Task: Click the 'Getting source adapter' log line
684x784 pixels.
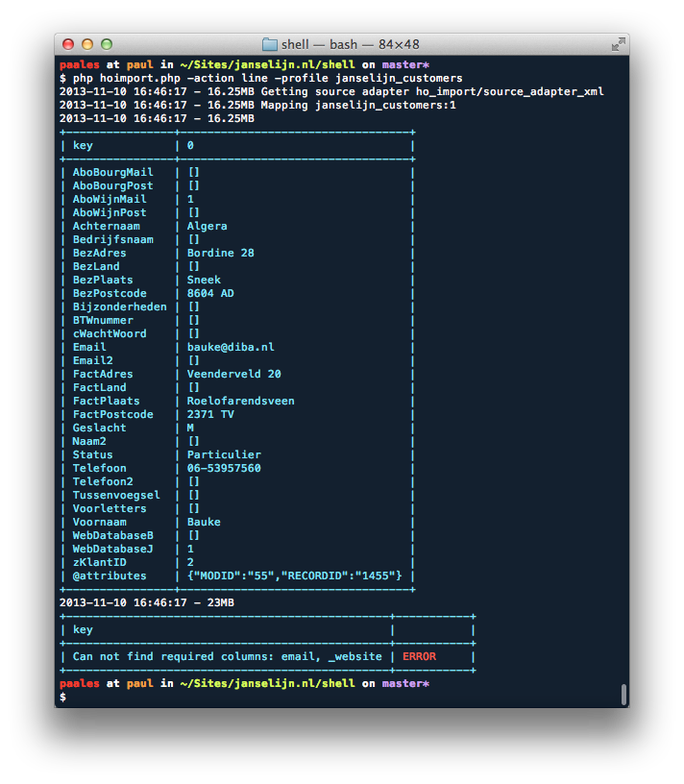Action: (331, 92)
